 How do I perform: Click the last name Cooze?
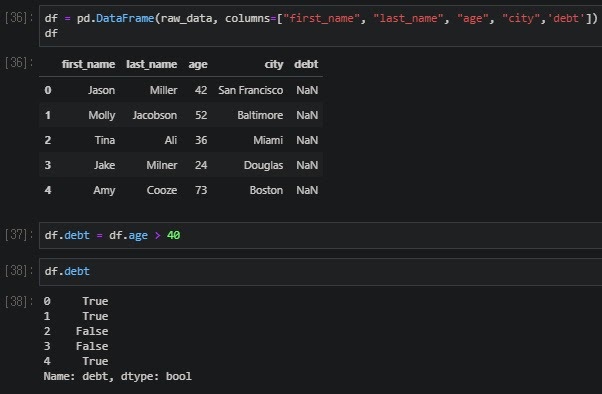click(x=162, y=190)
